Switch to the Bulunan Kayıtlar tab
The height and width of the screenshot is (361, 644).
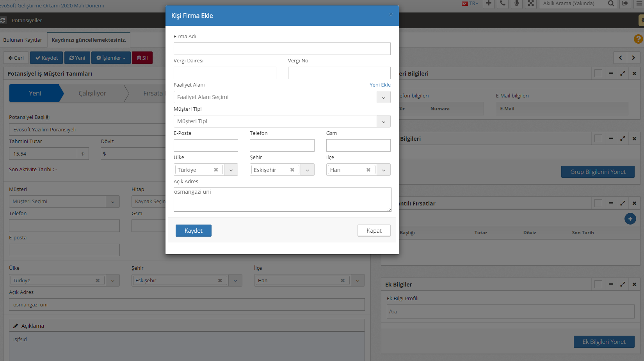click(x=23, y=40)
